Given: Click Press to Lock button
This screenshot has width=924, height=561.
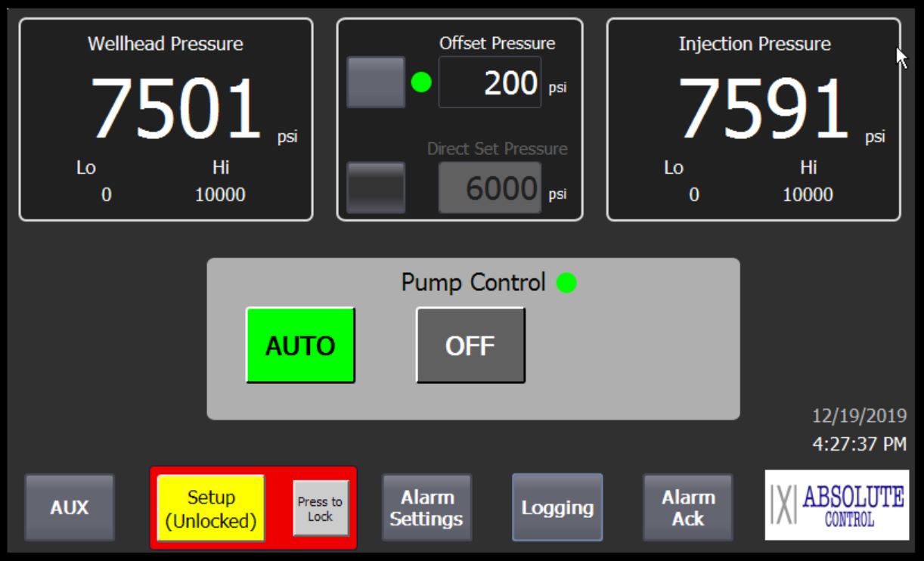Looking at the screenshot, I should (321, 508).
